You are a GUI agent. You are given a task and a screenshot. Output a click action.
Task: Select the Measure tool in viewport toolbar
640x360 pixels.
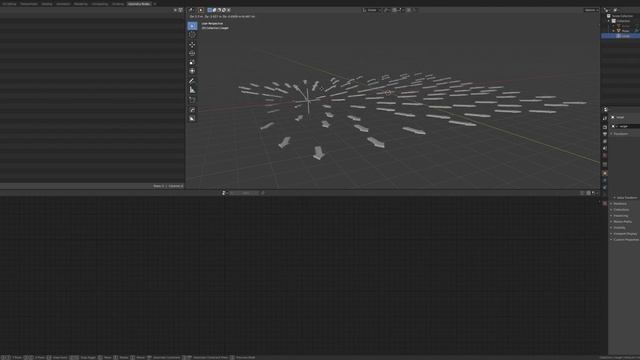(x=192, y=90)
